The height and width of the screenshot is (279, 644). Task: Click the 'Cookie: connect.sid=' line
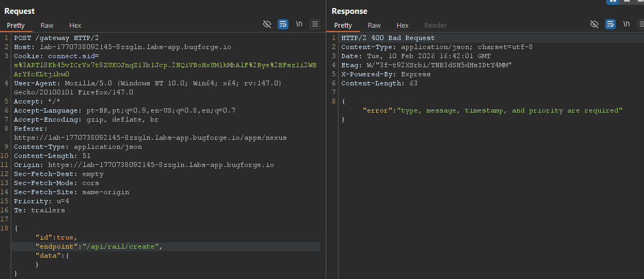(57, 56)
